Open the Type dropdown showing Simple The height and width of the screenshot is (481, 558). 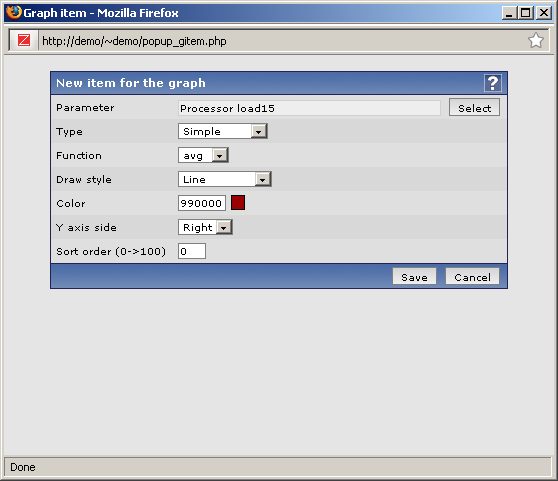[x=223, y=131]
